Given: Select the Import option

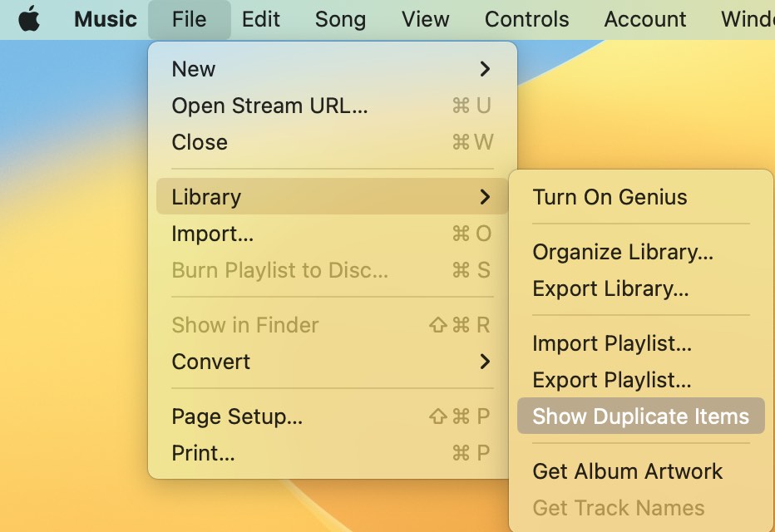Looking at the screenshot, I should 213,234.
